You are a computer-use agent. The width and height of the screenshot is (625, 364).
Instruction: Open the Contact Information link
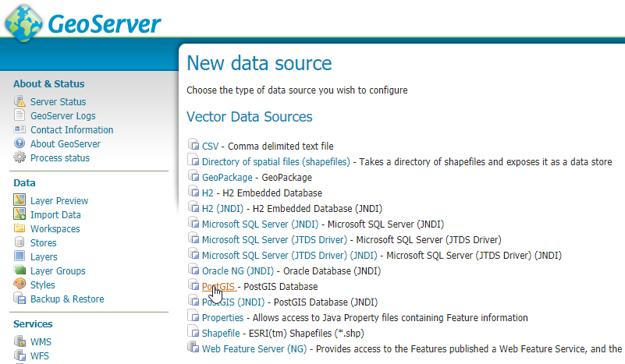(72, 130)
